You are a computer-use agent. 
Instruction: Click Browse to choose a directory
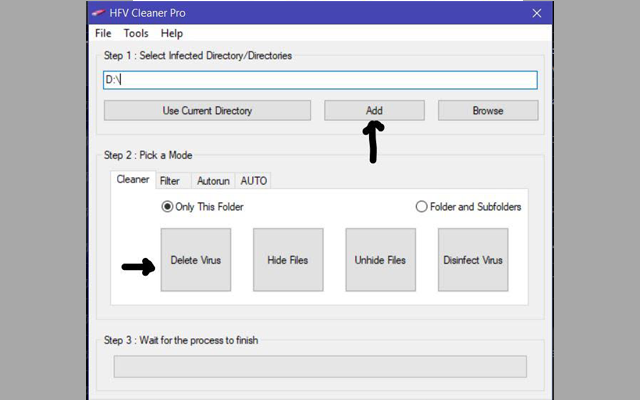(487, 110)
